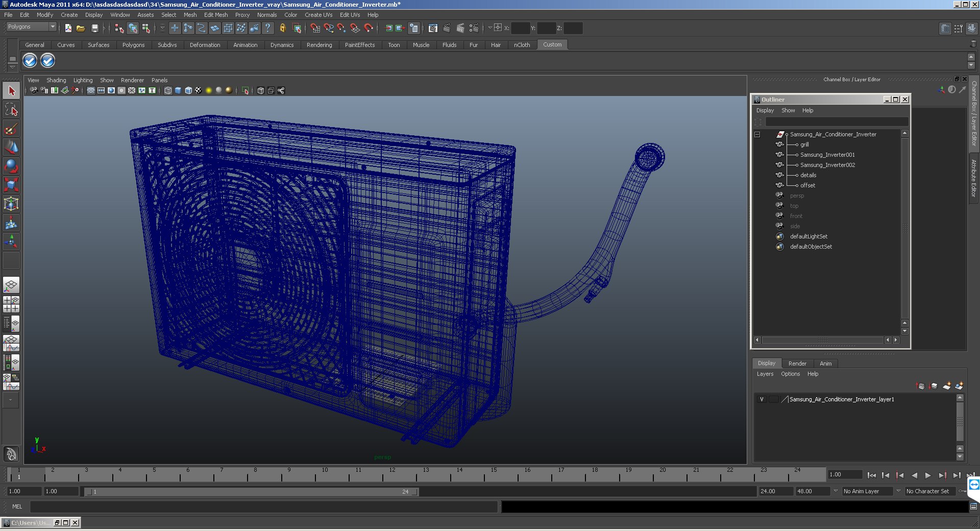Viewport: 980px width, 531px height.
Task: Switch to Persp/Graph Editor layout
Action: 11,343
